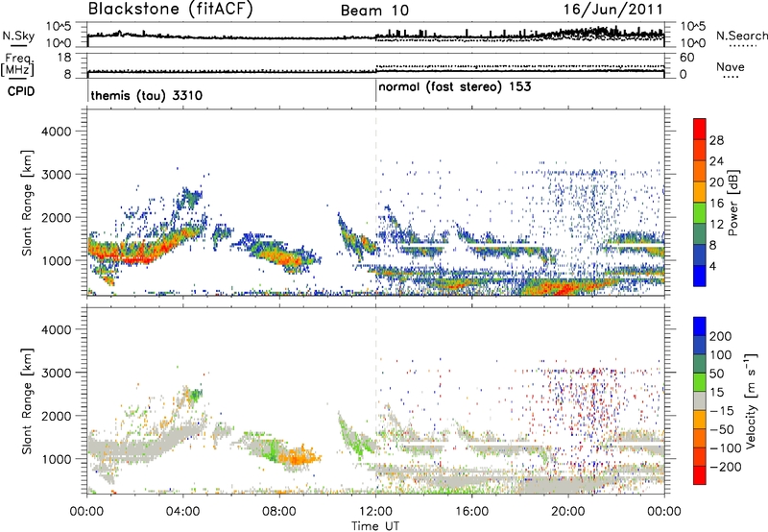768x532 pixels.
Task: Click the '10^5' left tick of noise panel
Action: [x=59, y=27]
